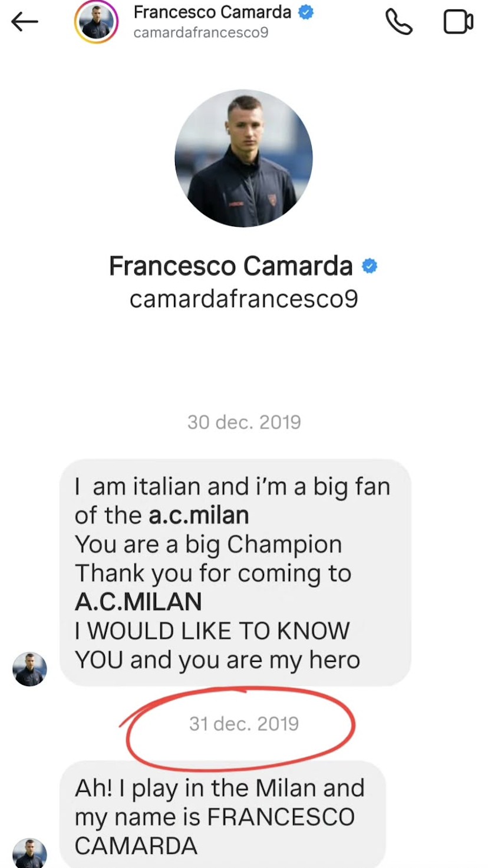Image resolution: width=488 pixels, height=868 pixels.
Task: Open the profile via the header name Francesco Camarda
Action: tap(212, 12)
